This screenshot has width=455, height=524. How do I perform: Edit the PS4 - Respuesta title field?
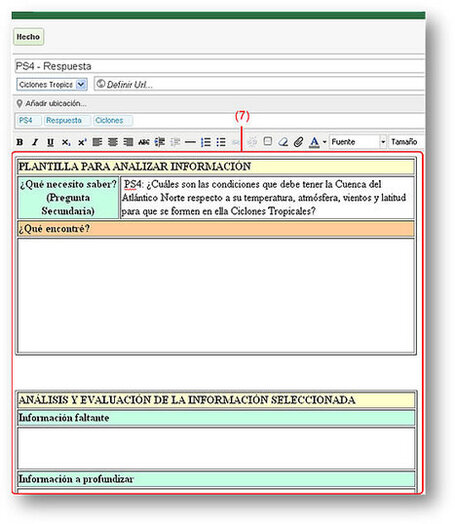coord(220,66)
